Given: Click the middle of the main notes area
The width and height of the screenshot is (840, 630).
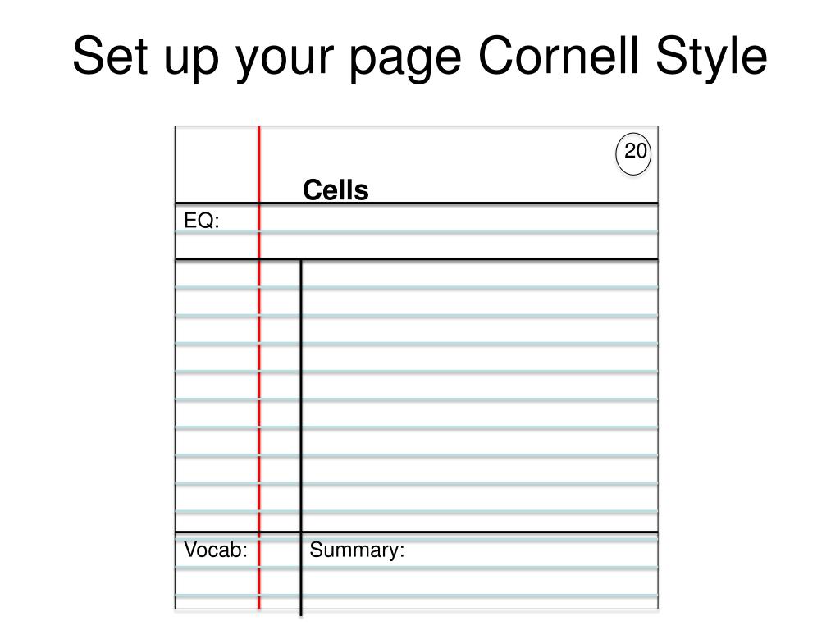Looking at the screenshot, I should click(x=480, y=395).
